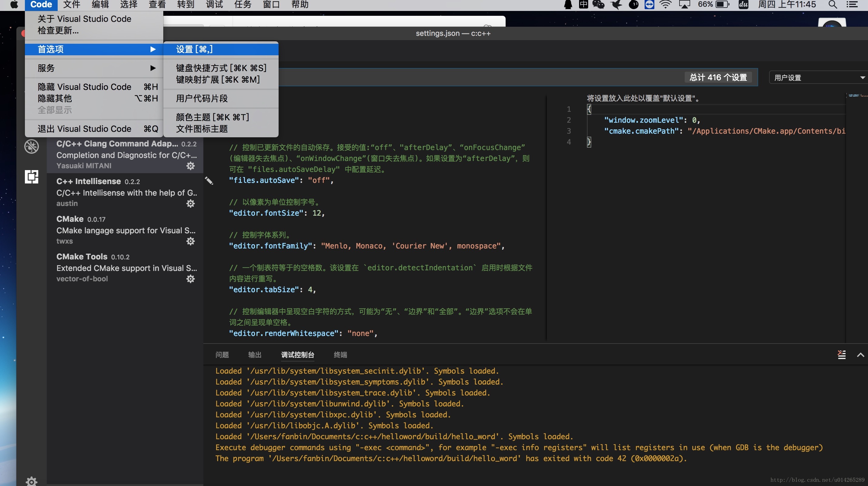Click the battery status icon
The width and height of the screenshot is (868, 486).
coord(722,4)
